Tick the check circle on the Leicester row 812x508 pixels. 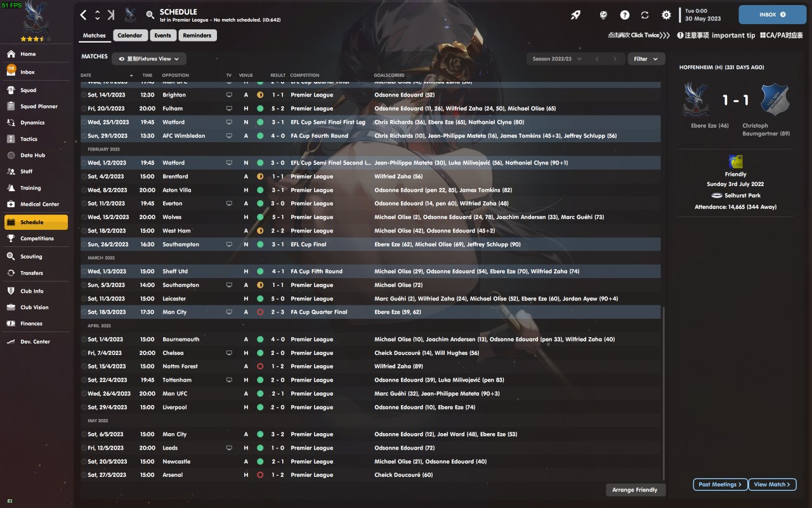click(84, 298)
